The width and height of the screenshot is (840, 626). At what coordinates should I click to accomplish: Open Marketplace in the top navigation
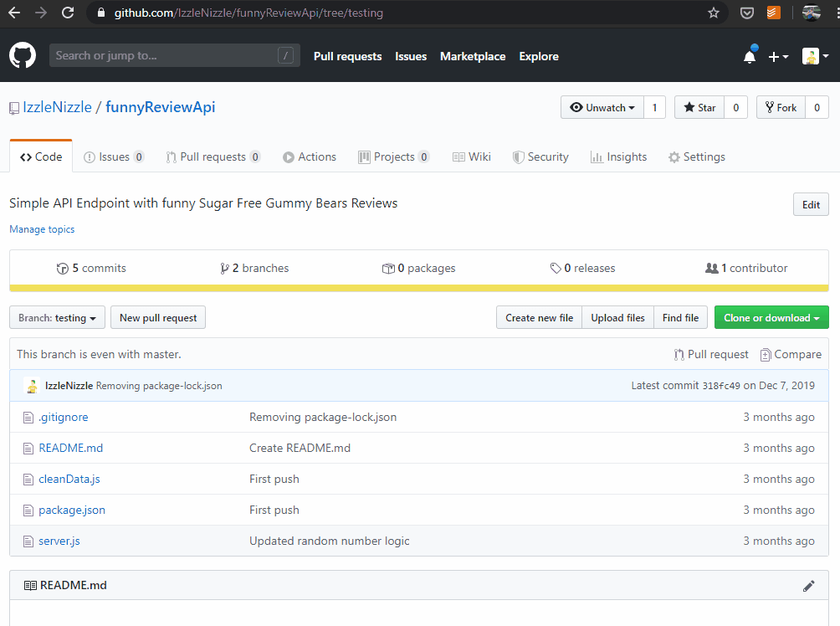tap(473, 56)
